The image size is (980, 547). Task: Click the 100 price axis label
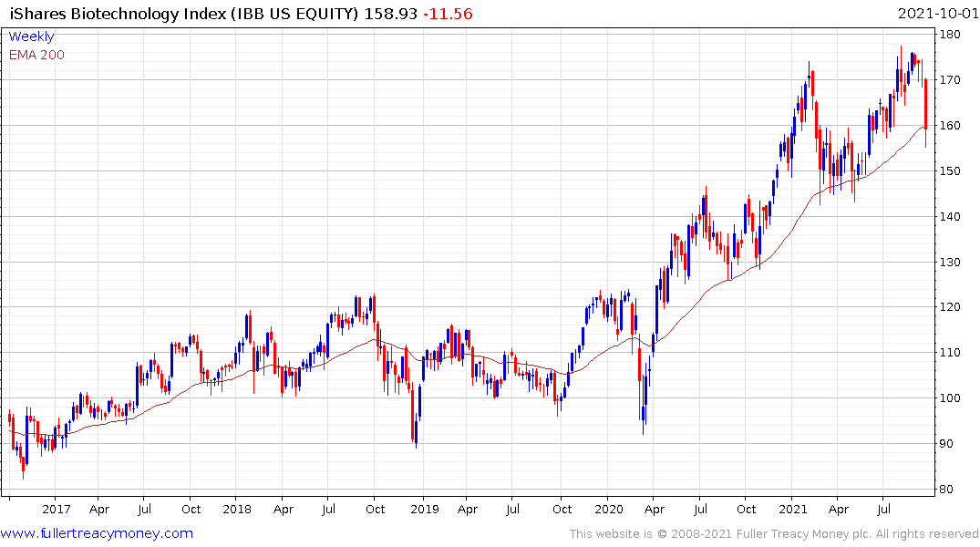pos(950,398)
